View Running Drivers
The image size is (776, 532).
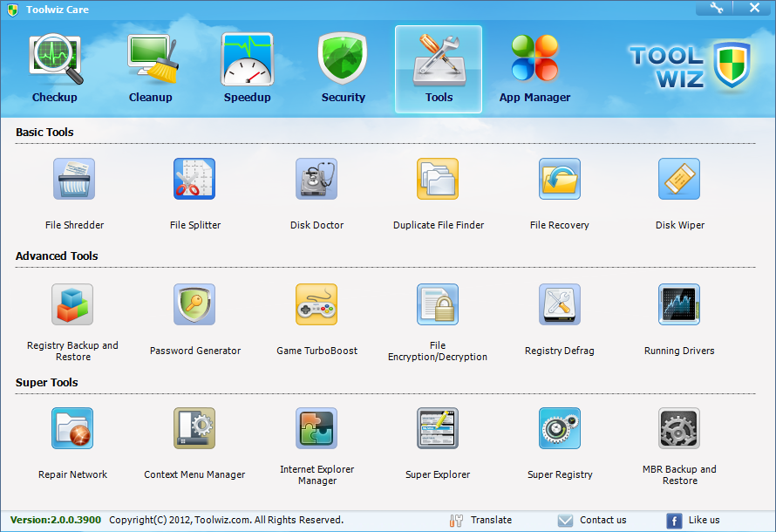point(679,304)
